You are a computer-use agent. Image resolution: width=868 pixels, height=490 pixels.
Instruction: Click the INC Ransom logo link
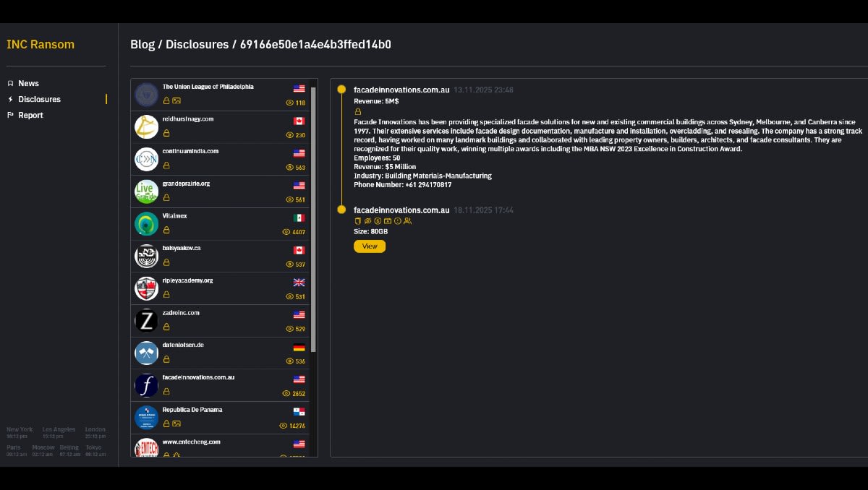pyautogui.click(x=41, y=44)
